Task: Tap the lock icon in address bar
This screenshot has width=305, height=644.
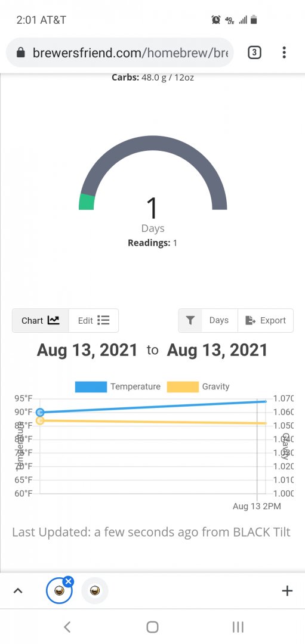Action: pyautogui.click(x=20, y=52)
